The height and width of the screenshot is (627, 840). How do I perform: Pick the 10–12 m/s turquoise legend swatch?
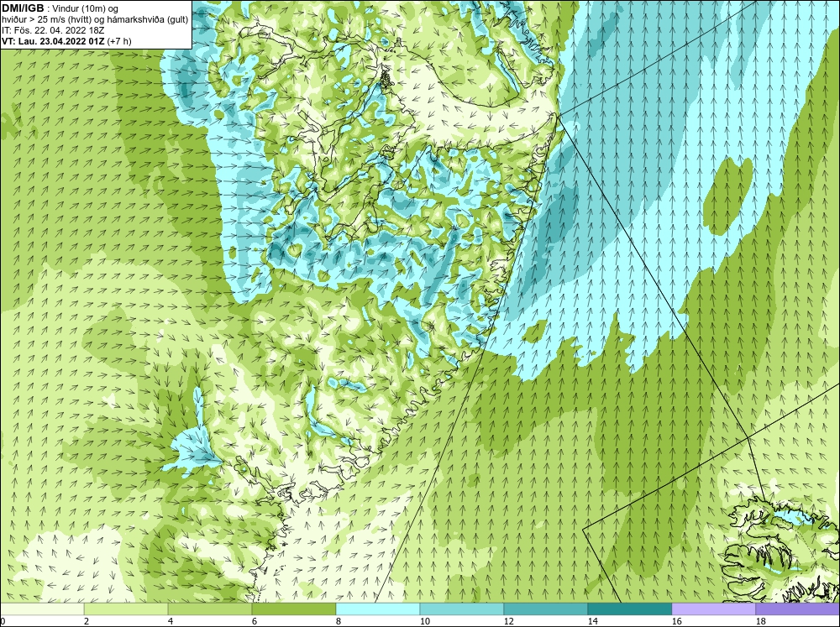coord(462,609)
